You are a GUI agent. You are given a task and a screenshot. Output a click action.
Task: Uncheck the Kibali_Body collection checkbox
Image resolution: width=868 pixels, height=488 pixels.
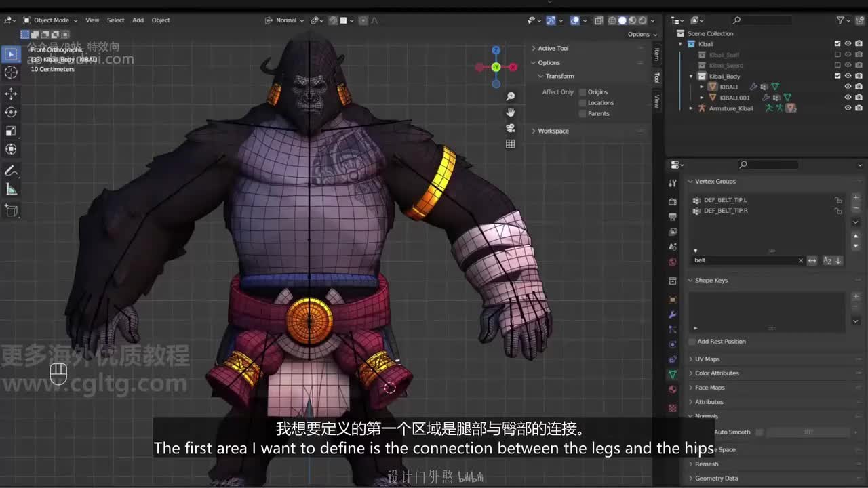(x=837, y=77)
